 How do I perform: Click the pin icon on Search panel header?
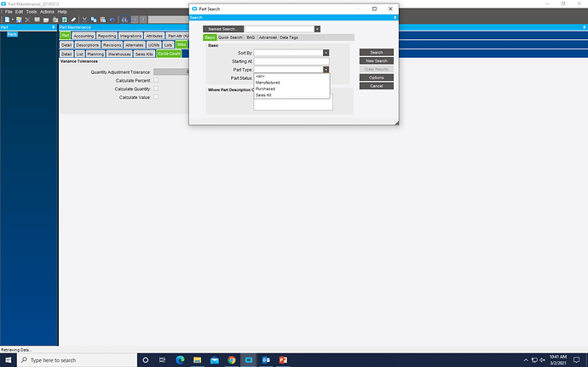click(395, 18)
